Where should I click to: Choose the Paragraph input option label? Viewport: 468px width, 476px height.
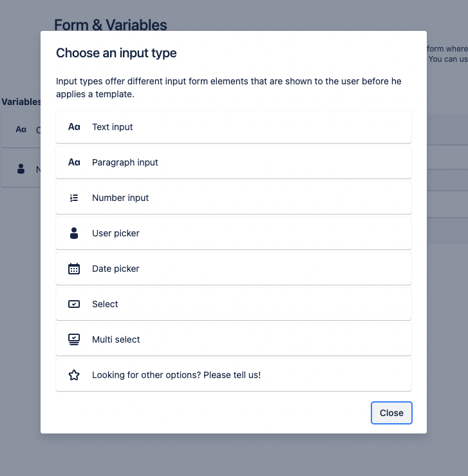(125, 162)
